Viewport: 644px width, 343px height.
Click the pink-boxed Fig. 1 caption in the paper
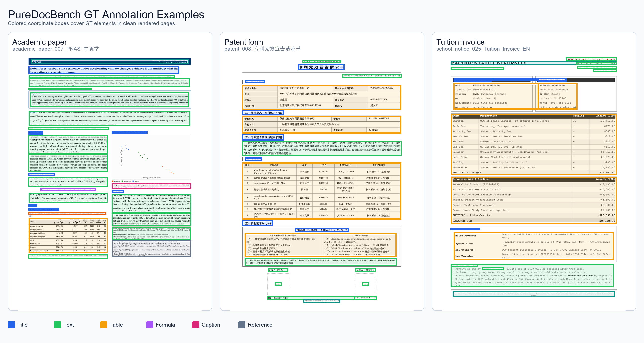(x=151, y=186)
